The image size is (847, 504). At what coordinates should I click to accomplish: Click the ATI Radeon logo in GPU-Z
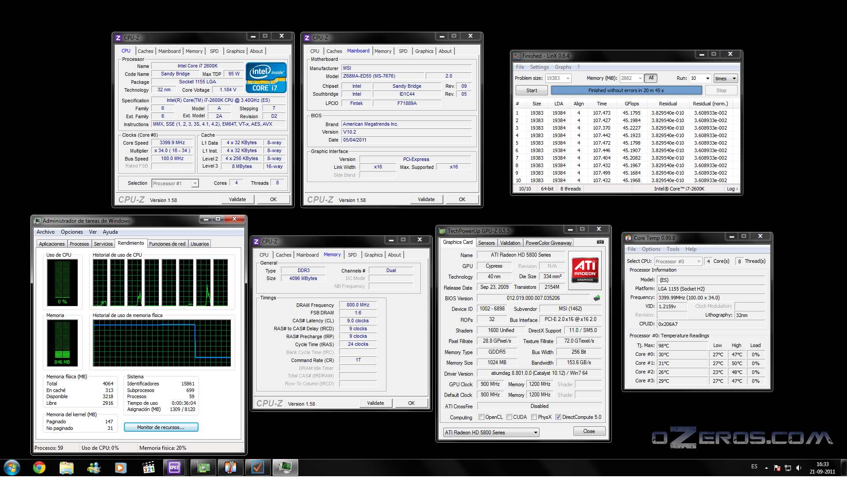(x=585, y=270)
